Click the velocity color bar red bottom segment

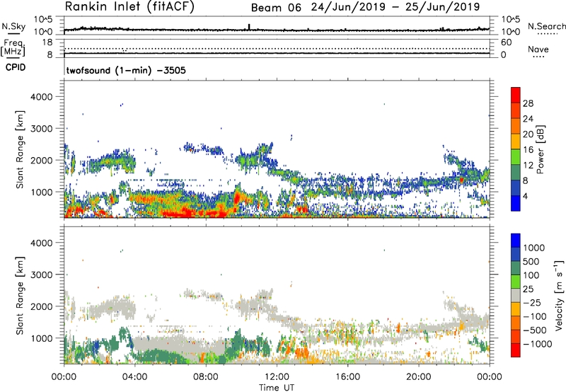pos(516,350)
